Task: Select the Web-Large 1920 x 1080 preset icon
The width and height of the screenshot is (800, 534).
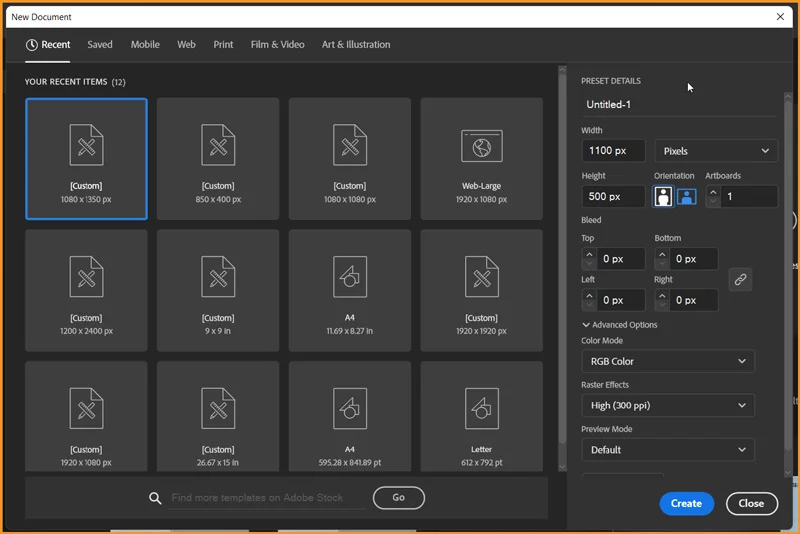Action: [x=481, y=147]
